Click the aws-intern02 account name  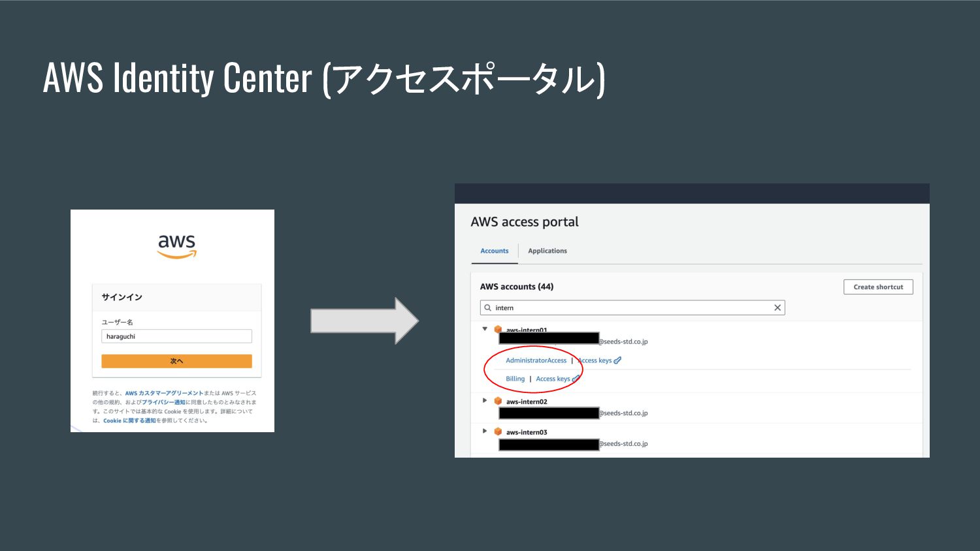[527, 401]
